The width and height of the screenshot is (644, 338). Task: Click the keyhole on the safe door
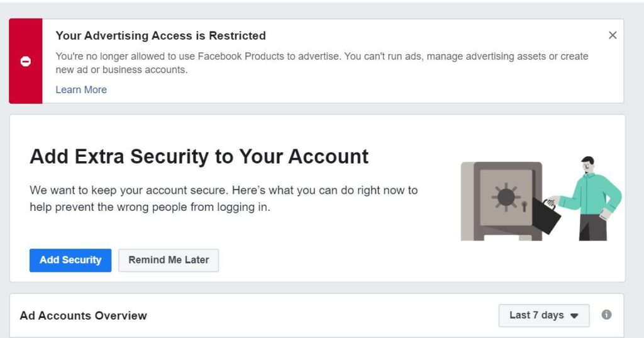(x=523, y=205)
